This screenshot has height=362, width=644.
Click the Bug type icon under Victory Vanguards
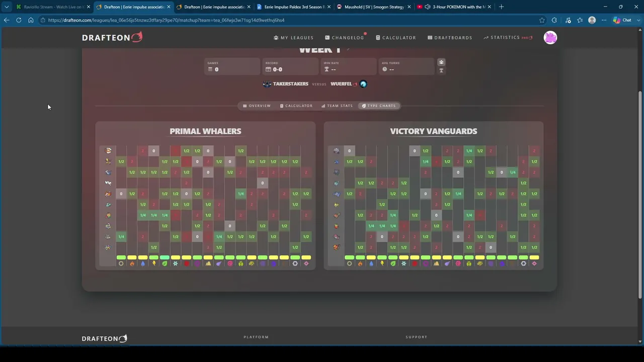(x=469, y=263)
